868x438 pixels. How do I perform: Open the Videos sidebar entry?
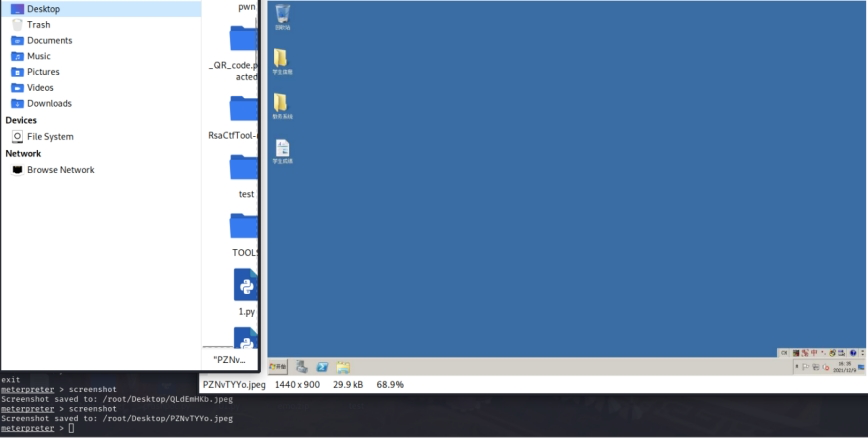point(101,87)
